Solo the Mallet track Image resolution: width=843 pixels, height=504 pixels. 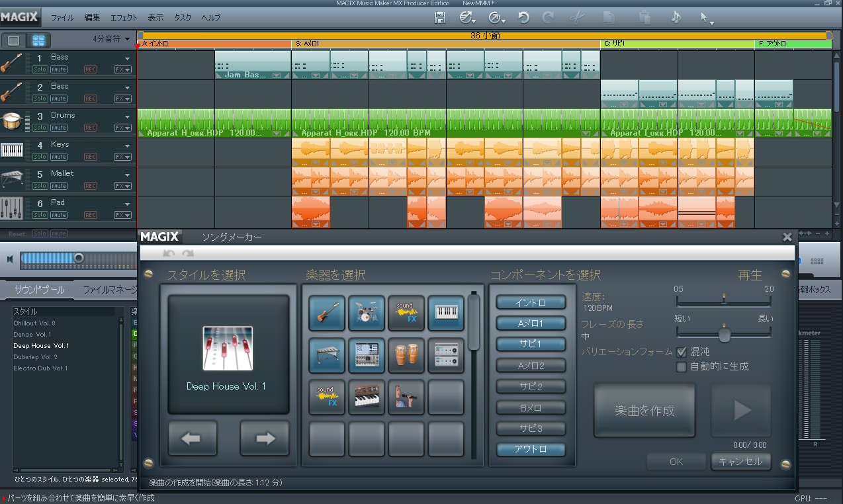(40, 186)
